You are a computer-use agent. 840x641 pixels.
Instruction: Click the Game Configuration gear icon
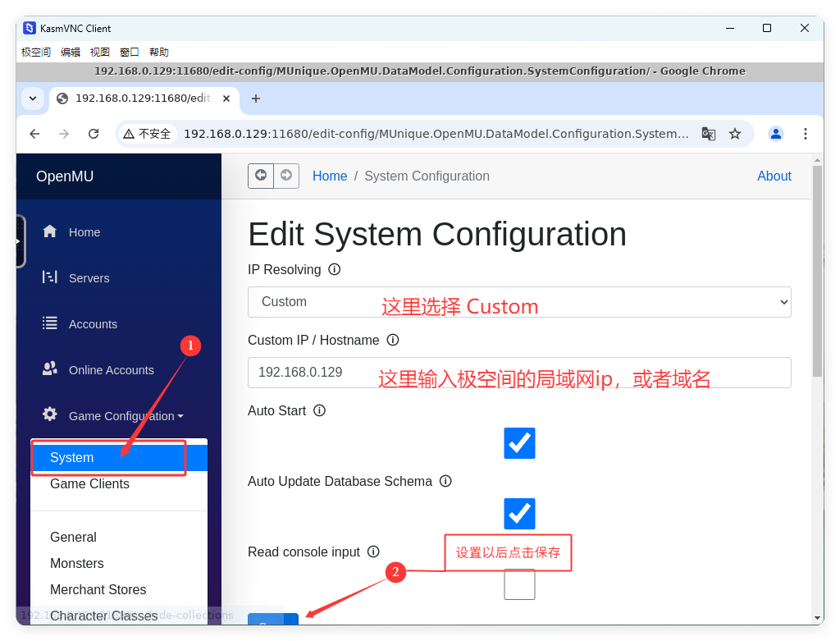pos(50,414)
